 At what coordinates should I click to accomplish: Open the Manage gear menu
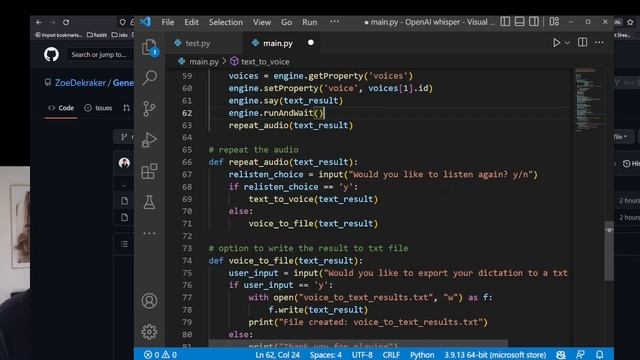click(x=149, y=332)
